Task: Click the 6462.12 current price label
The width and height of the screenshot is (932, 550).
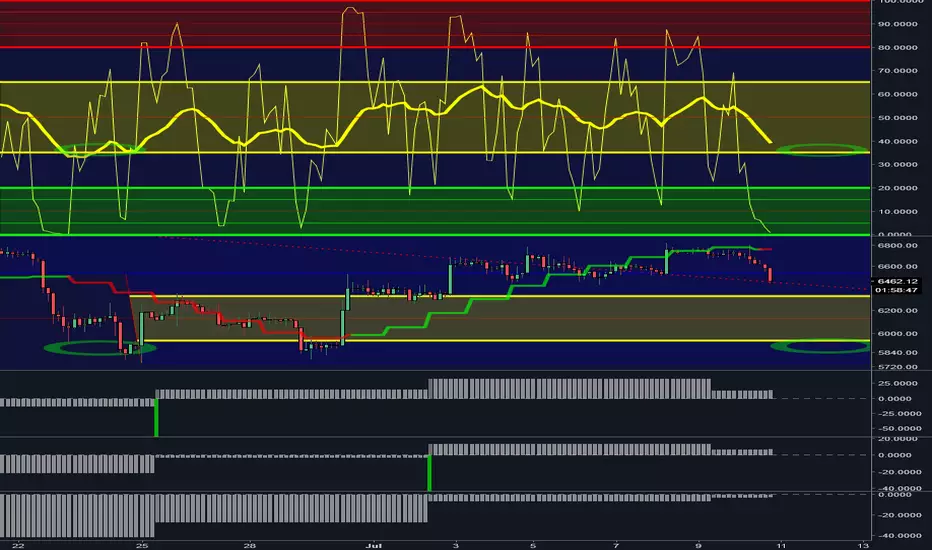Action: (898, 281)
